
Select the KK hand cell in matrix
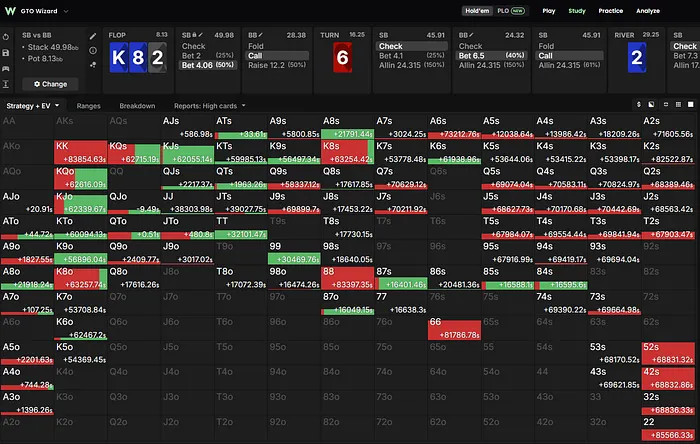click(x=80, y=152)
